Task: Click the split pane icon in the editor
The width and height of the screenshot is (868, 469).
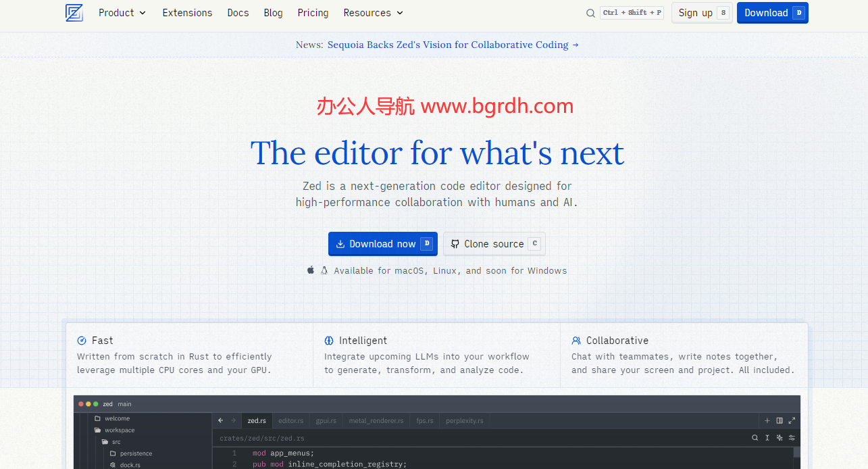Action: [x=780, y=420]
